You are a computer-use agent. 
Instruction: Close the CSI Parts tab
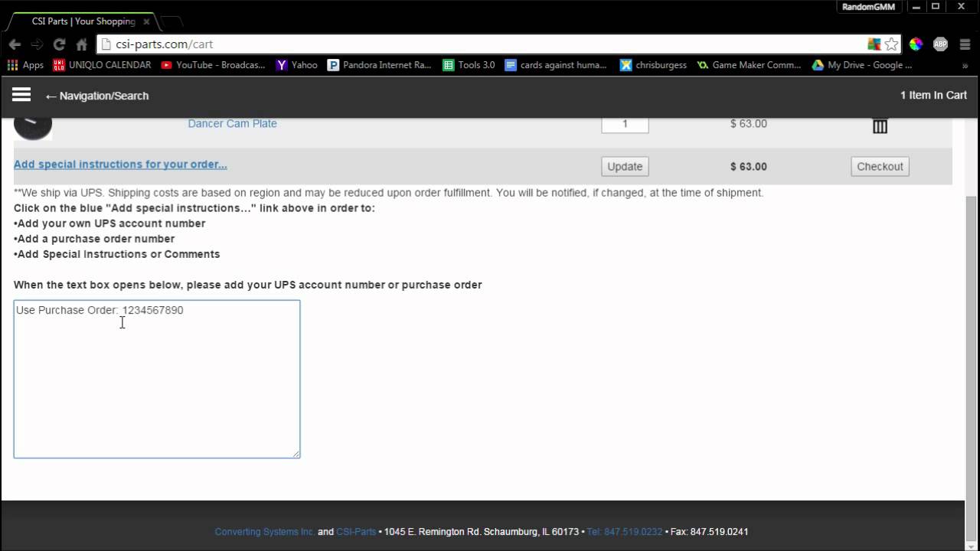146,21
